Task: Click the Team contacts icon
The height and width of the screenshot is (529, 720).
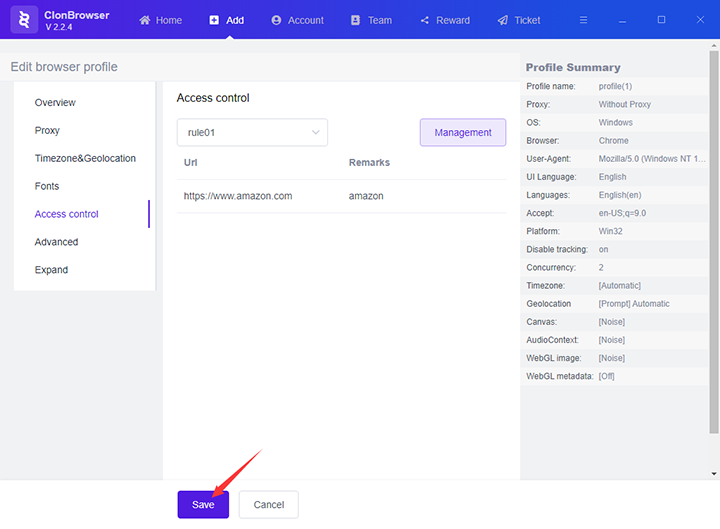Action: pyautogui.click(x=355, y=20)
